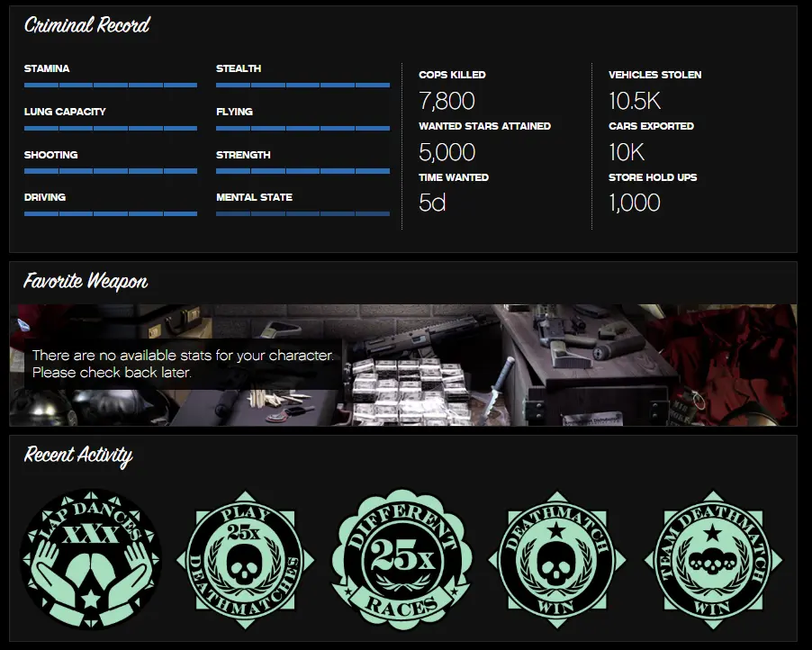The width and height of the screenshot is (812, 650).
Task: Select the Flying stat bar
Action: (303, 128)
